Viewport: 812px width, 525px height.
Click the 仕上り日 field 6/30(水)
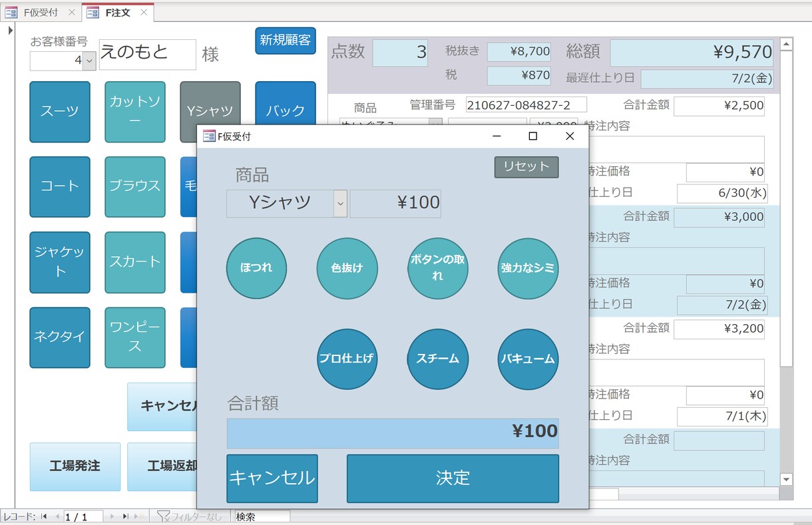722,194
